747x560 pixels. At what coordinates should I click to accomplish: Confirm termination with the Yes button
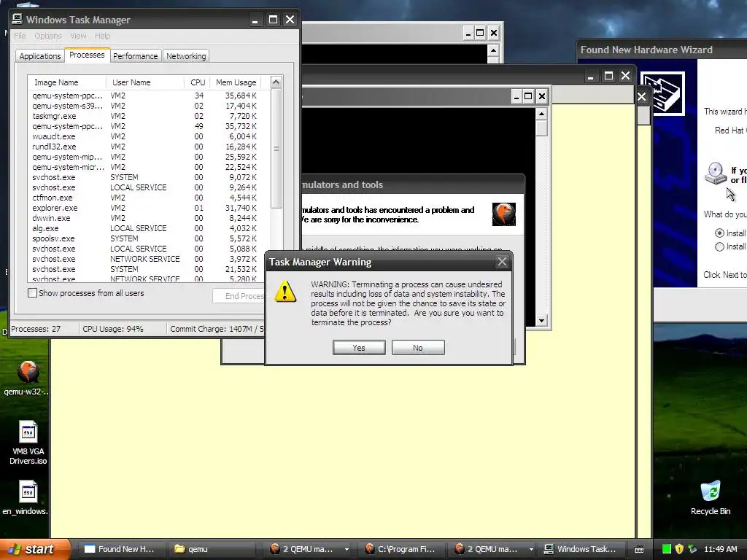pos(359,348)
